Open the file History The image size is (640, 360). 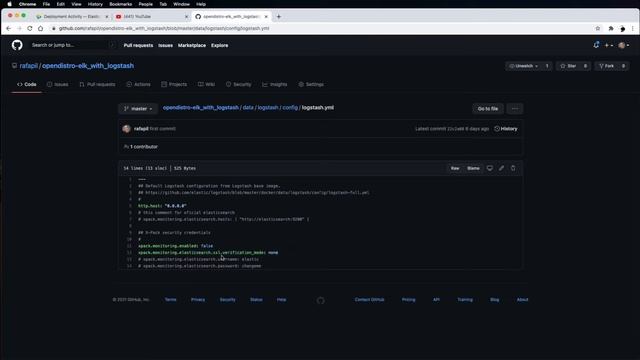coord(506,129)
